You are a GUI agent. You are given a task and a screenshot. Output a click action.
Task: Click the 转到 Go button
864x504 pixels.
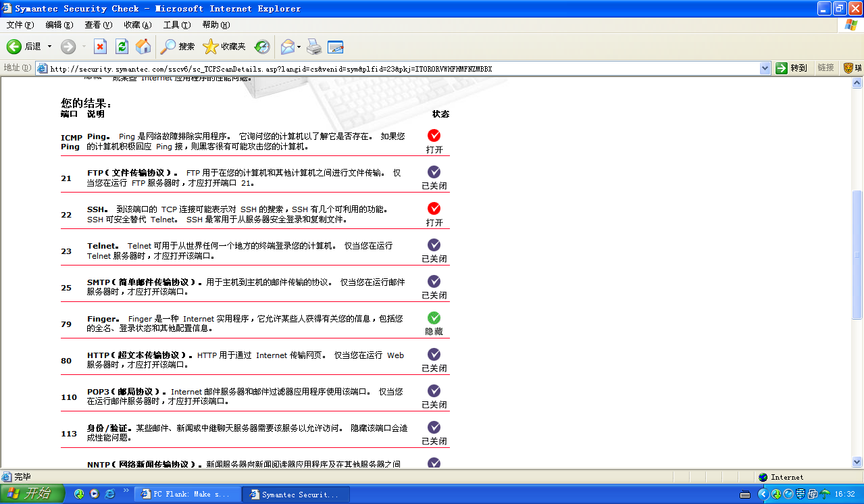[x=792, y=68]
